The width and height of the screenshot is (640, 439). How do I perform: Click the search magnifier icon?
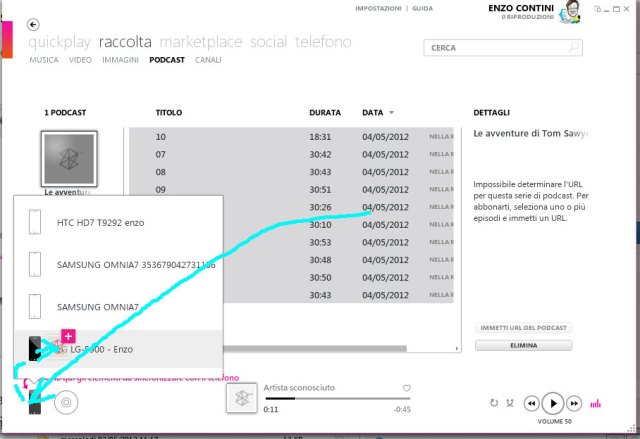coord(573,47)
